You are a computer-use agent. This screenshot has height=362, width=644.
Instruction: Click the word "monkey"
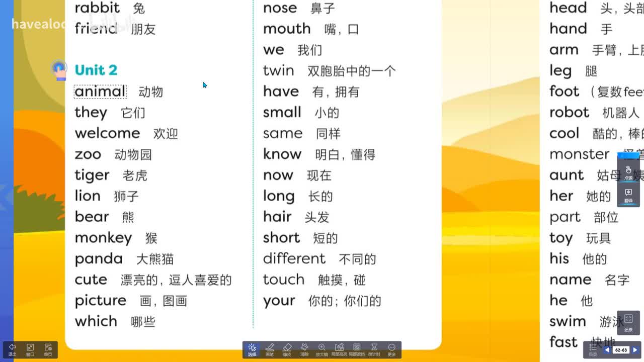[x=103, y=238]
